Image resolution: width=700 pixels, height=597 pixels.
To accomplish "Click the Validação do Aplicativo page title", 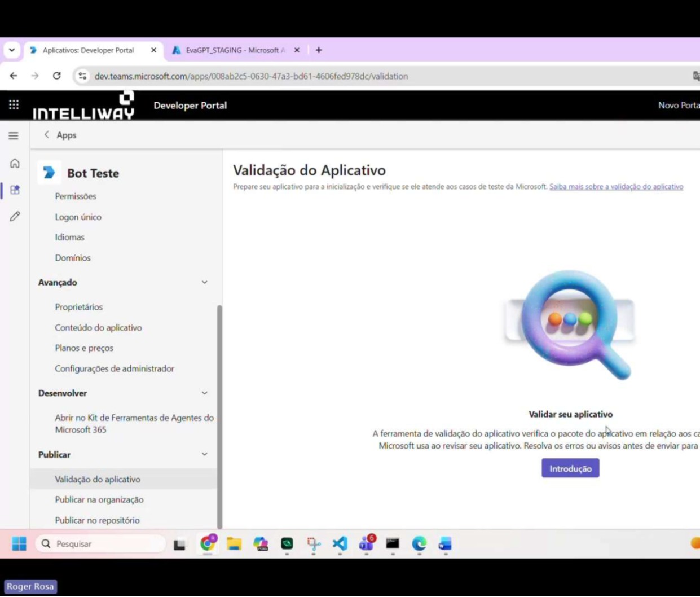I will (x=309, y=170).
